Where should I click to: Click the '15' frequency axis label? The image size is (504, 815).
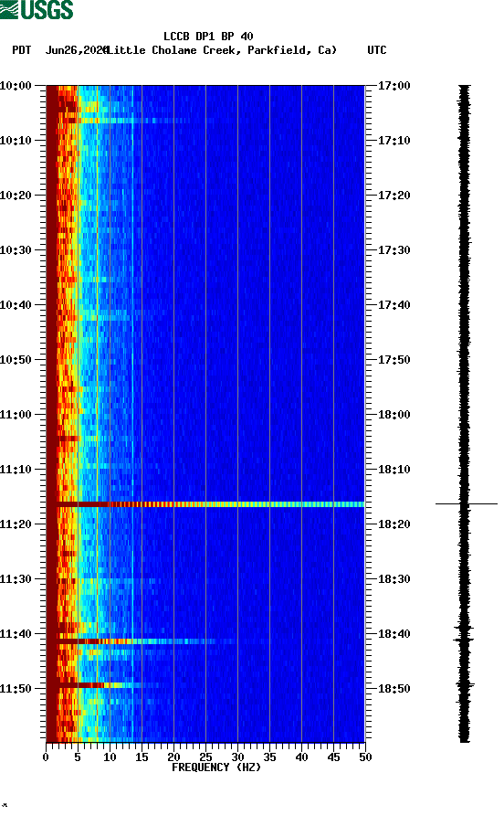142,757
